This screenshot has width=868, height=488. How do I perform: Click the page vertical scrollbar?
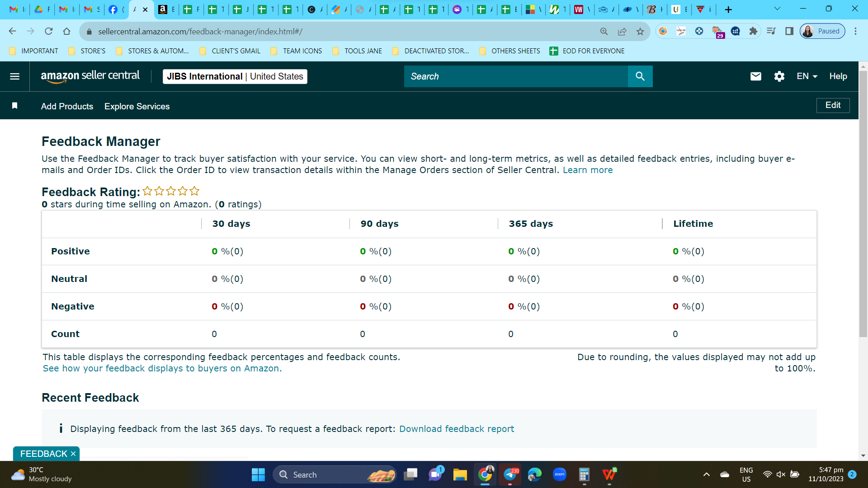tap(863, 203)
